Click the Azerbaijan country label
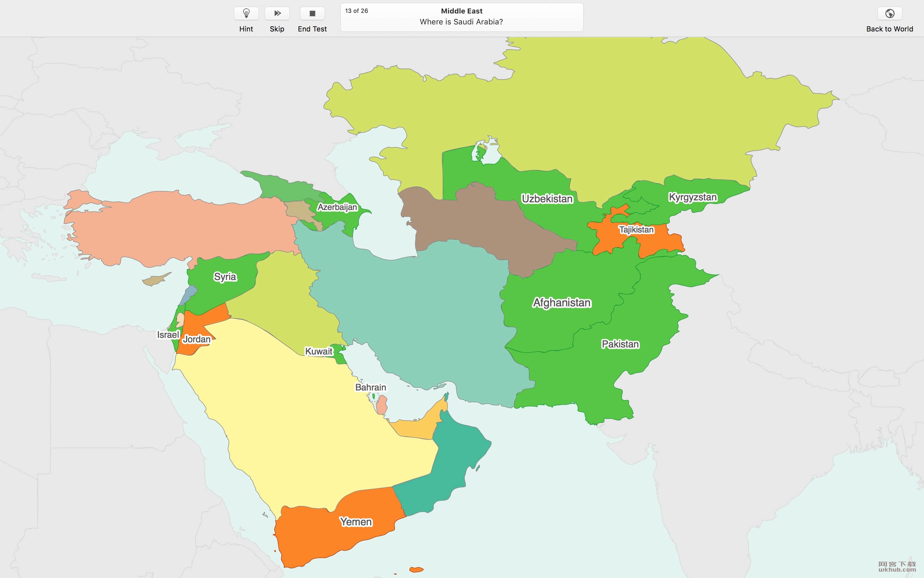 (337, 207)
